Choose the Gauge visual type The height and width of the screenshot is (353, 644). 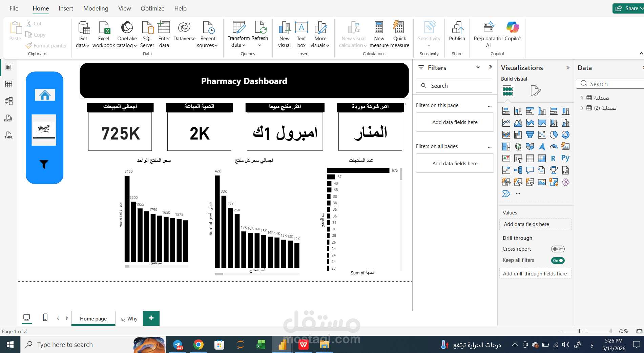pyautogui.click(x=553, y=146)
